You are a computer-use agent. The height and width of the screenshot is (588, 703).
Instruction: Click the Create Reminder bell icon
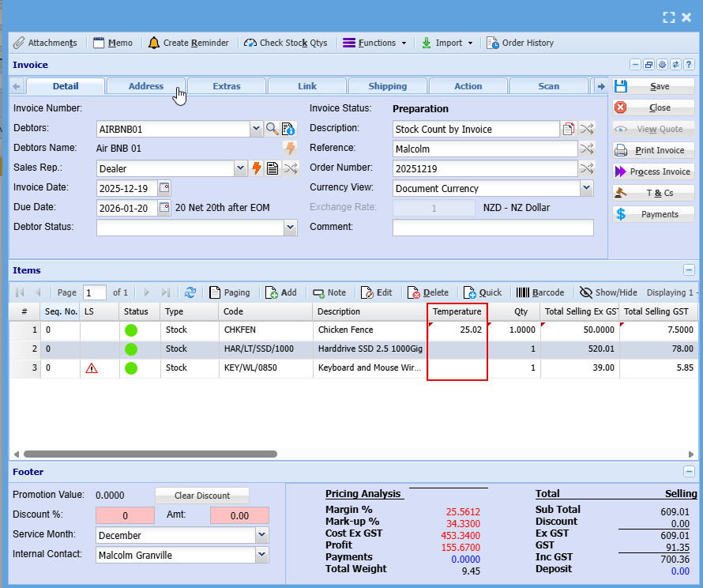pyautogui.click(x=153, y=43)
